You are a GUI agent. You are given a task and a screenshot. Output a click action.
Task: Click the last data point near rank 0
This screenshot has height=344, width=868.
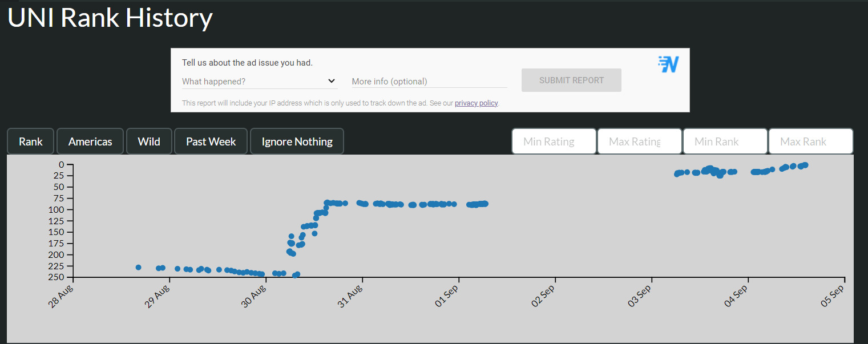pyautogui.click(x=806, y=165)
